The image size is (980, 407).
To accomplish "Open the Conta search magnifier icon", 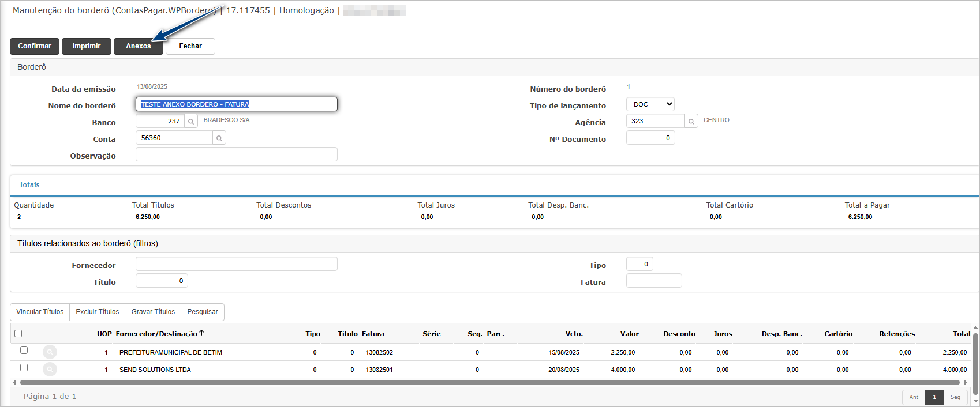I will (x=219, y=138).
